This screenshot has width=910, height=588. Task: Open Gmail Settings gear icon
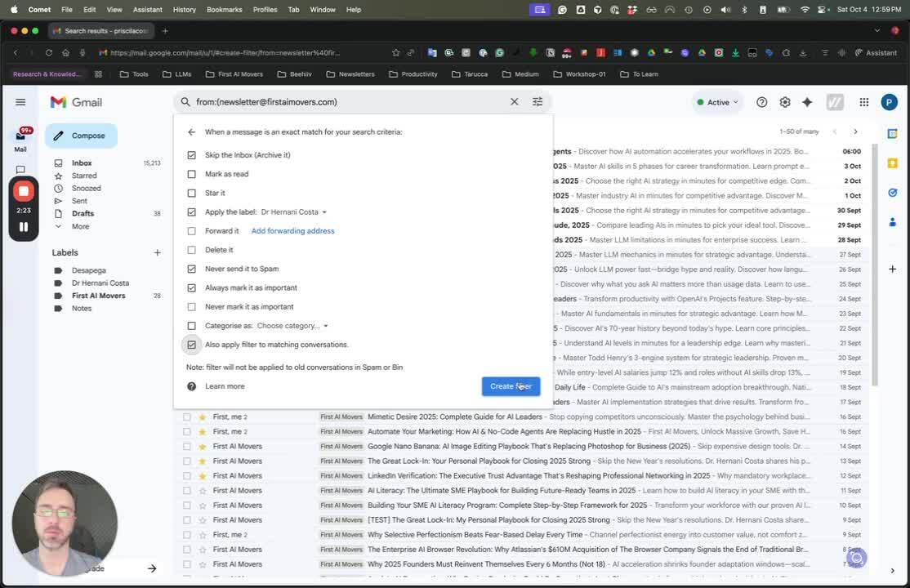tap(785, 102)
